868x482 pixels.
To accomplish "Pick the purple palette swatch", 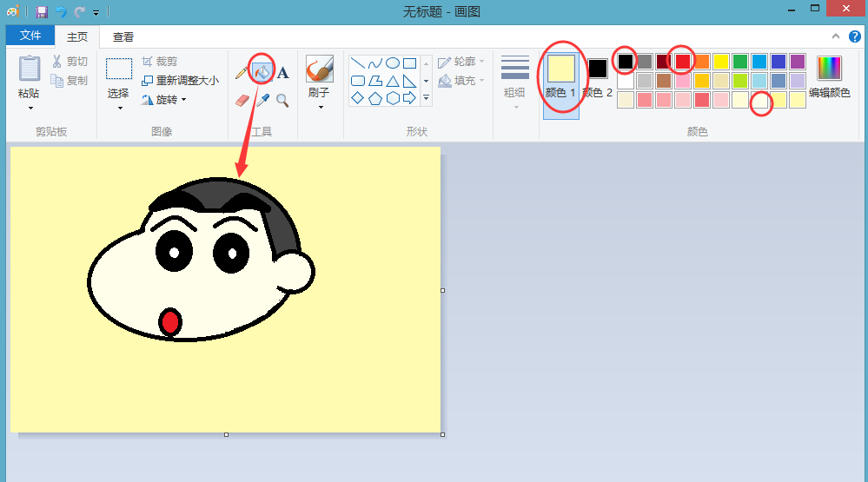I will click(798, 62).
